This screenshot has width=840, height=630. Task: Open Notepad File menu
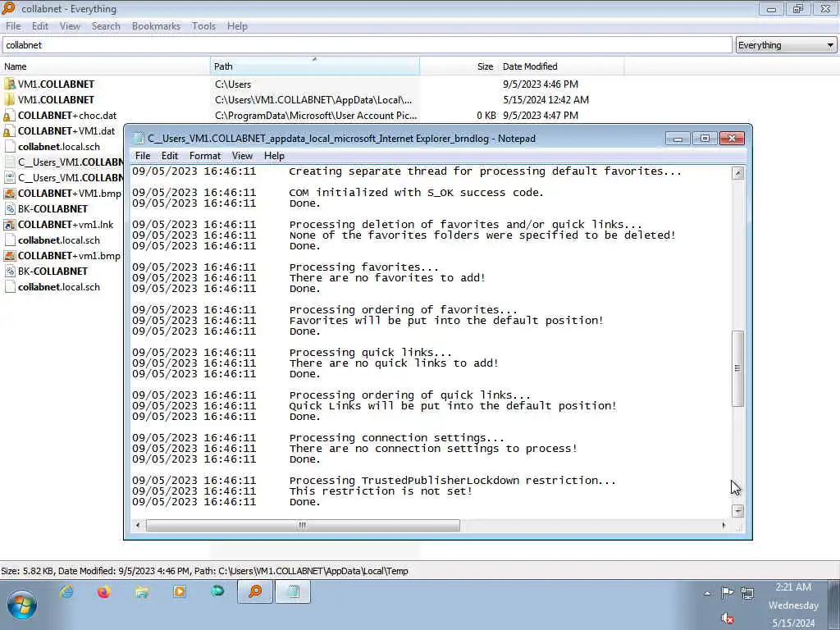point(143,156)
